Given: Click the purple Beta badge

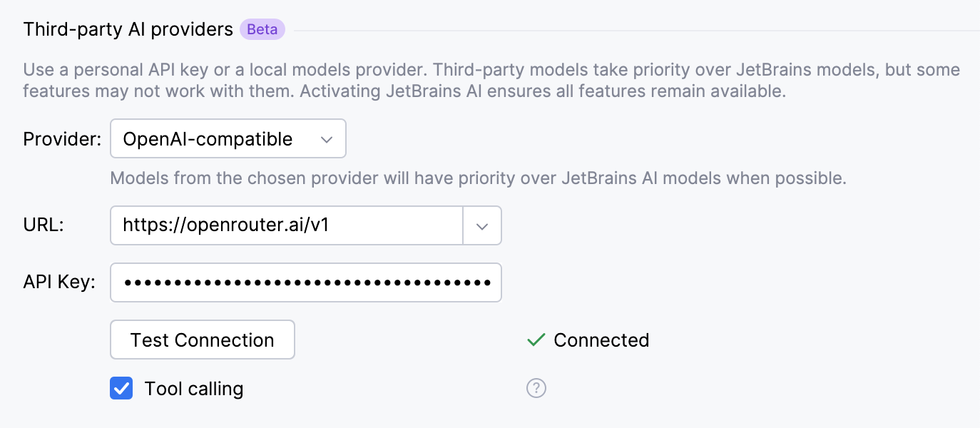Looking at the screenshot, I should click(262, 29).
